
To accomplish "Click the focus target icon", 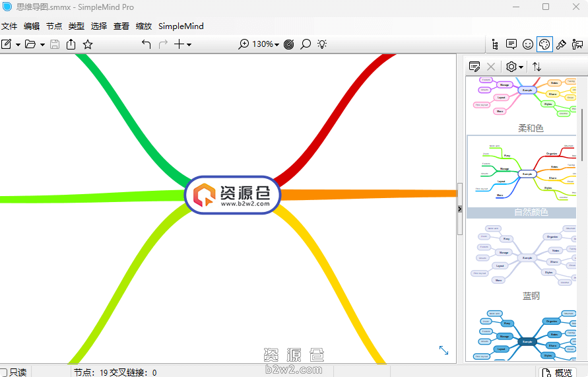I will pos(289,44).
